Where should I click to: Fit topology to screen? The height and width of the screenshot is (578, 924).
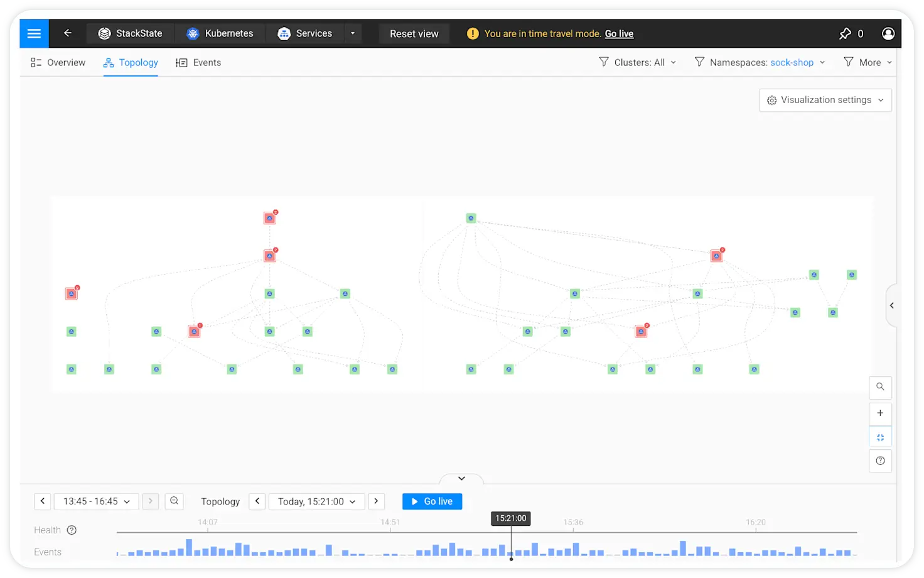pos(880,436)
